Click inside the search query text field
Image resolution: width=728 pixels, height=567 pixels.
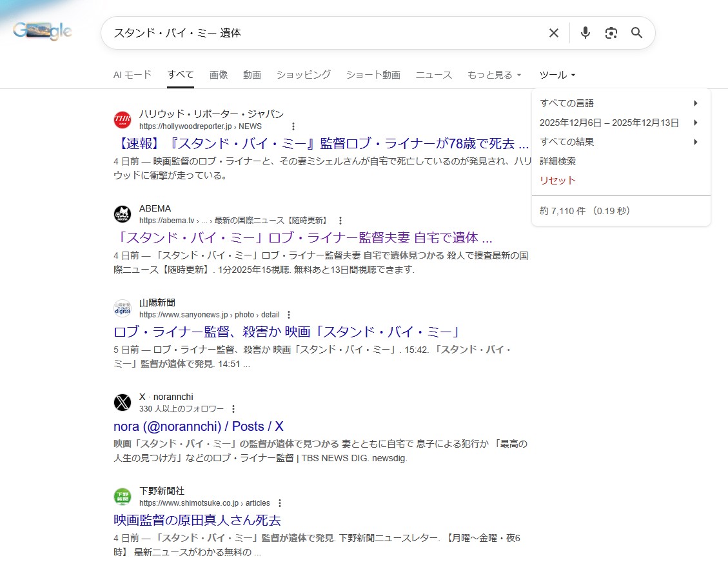tap(322, 33)
